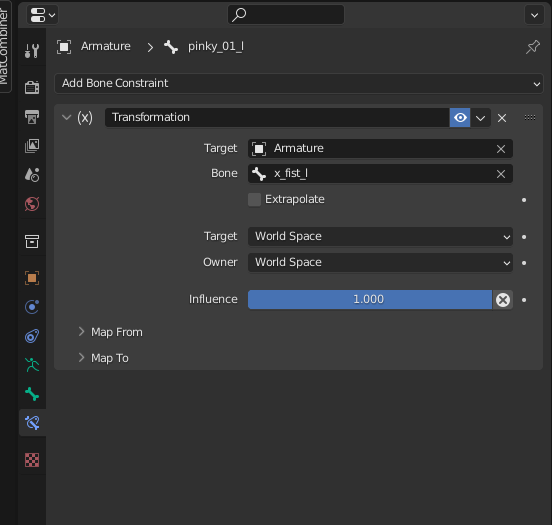Open the View Layer properties tab
The image size is (552, 525).
(32, 145)
